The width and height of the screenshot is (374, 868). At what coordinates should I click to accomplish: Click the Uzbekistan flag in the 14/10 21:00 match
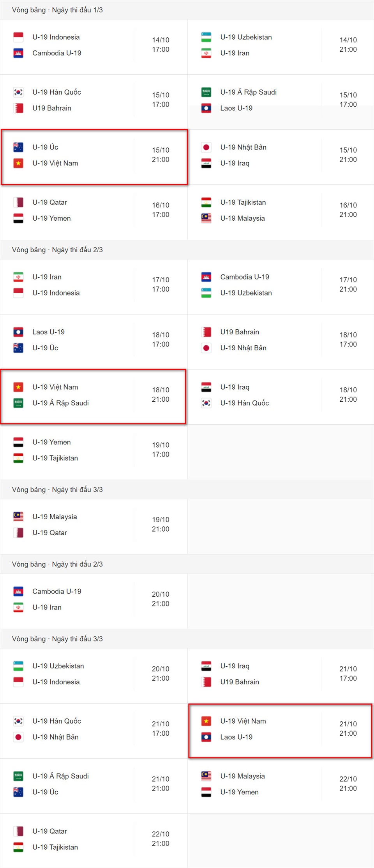(206, 37)
